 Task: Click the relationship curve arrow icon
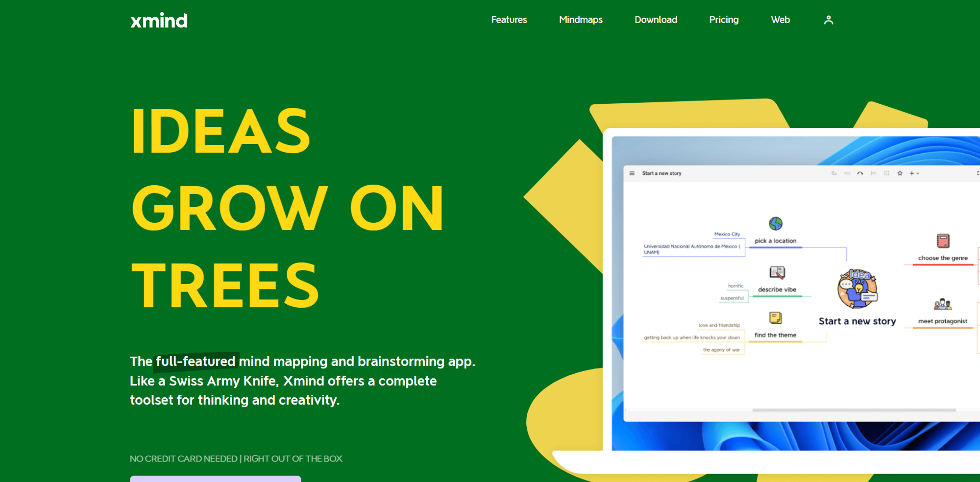click(860, 173)
